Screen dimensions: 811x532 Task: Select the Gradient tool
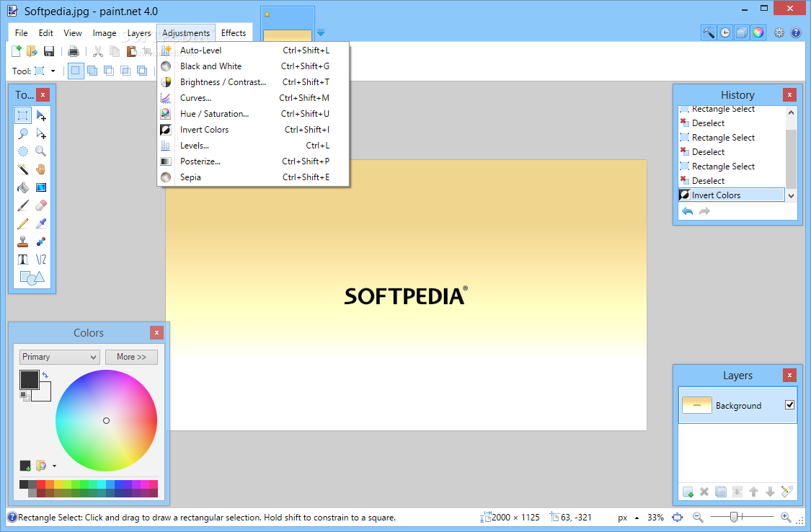[x=41, y=187]
